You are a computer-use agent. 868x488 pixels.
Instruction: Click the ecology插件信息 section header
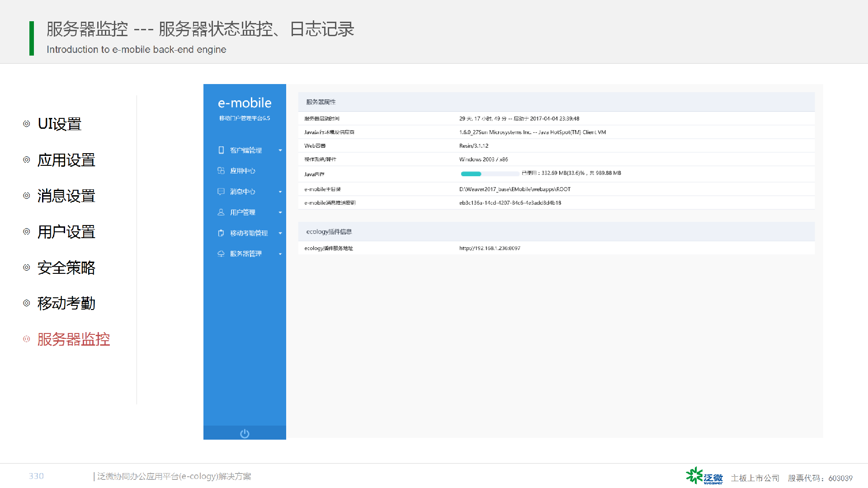click(556, 232)
